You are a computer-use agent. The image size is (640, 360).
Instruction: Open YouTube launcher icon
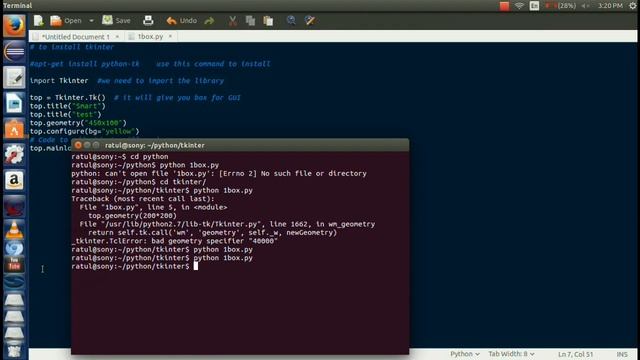(14, 264)
